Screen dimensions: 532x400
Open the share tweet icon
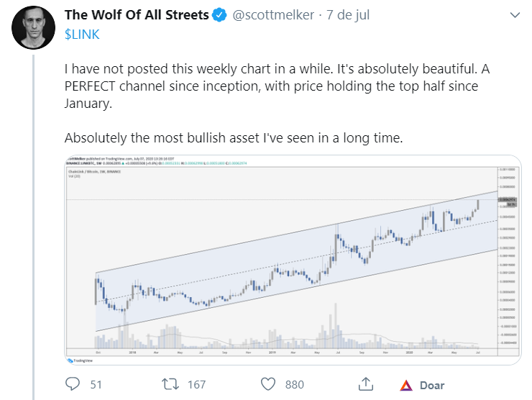click(x=365, y=384)
